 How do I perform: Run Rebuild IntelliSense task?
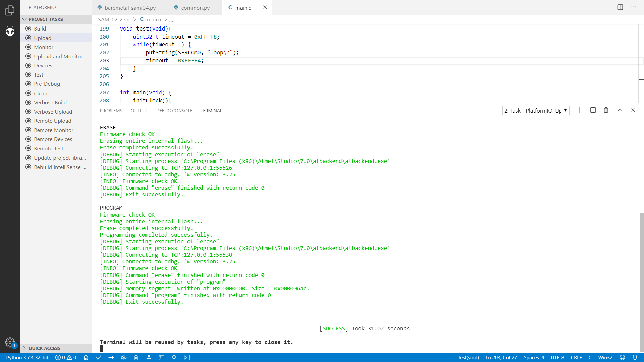pos(56,167)
